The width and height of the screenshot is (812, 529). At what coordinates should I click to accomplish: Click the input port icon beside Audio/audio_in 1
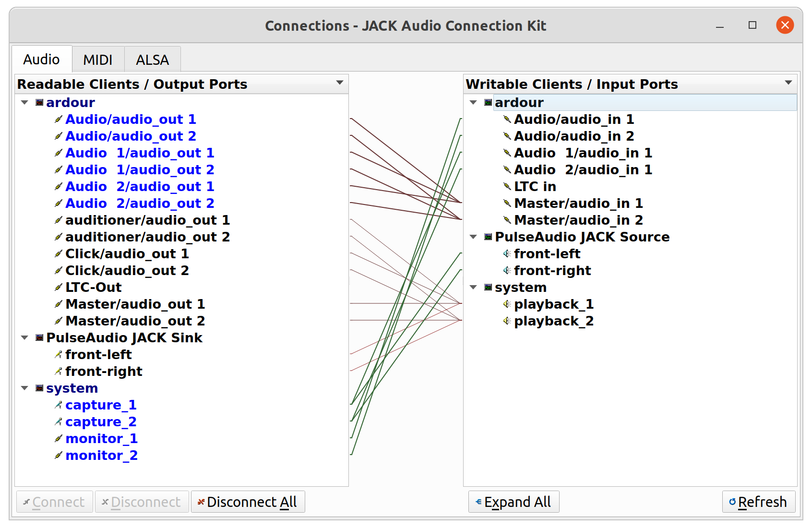point(507,119)
